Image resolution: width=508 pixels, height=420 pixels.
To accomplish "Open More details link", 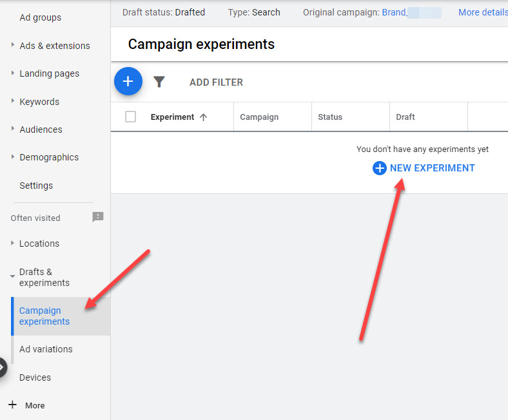I will pyautogui.click(x=482, y=12).
